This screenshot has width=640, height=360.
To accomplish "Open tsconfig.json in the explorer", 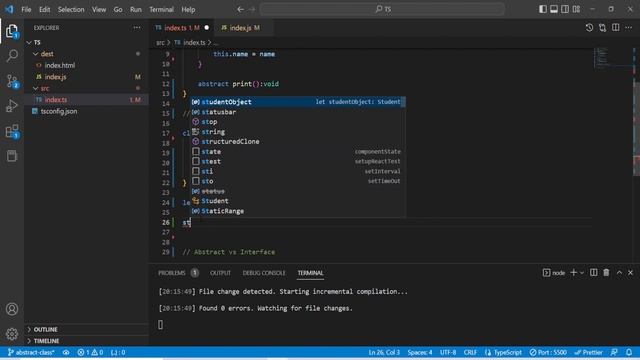I will pyautogui.click(x=87, y=111).
